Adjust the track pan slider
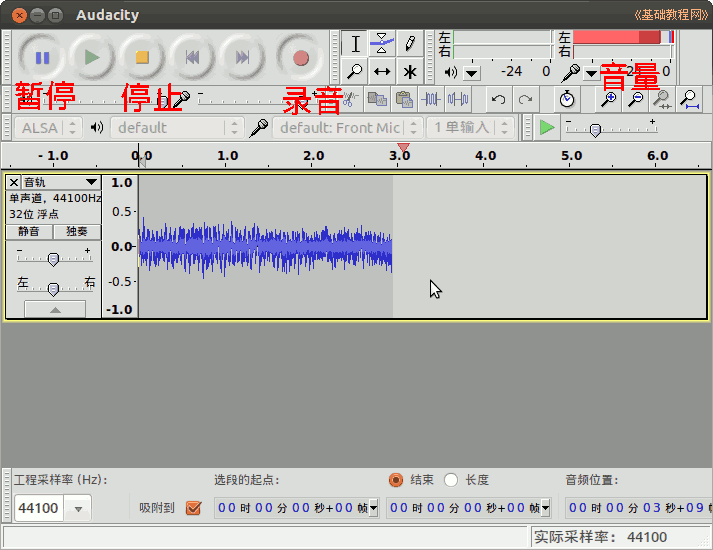This screenshot has height=550, width=713. pyautogui.click(x=53, y=289)
